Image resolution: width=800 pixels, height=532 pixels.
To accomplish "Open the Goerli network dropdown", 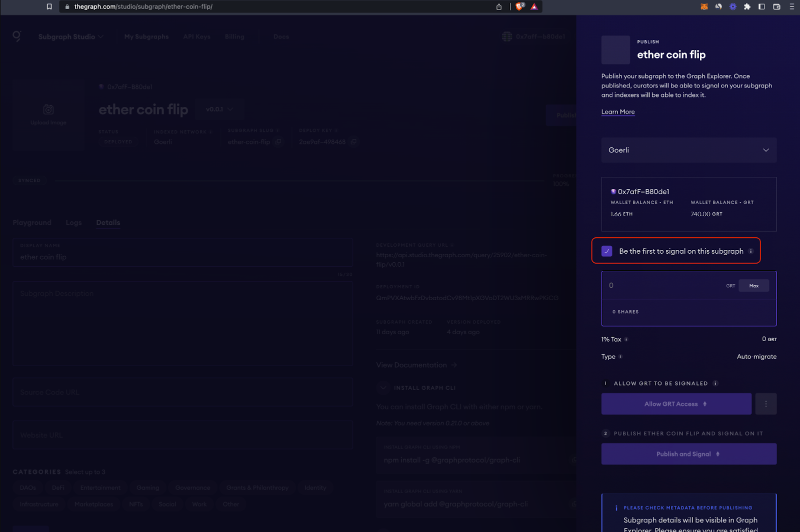I will tap(688, 150).
